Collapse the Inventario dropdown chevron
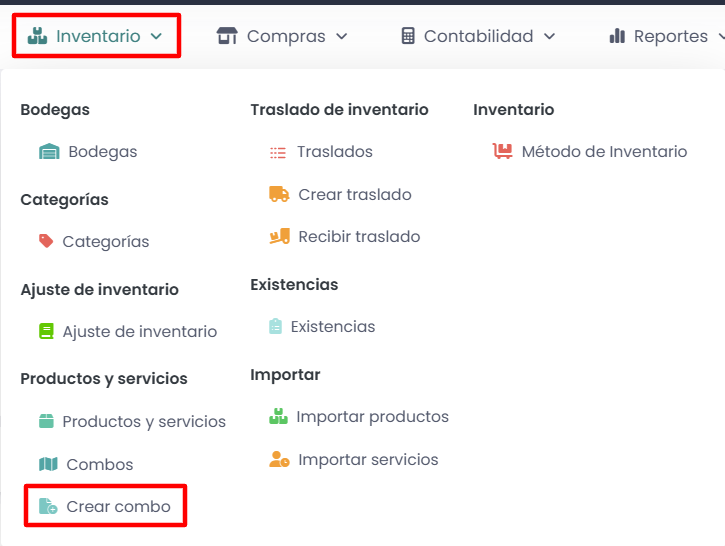Viewport: 725px width, 546px height. tap(156, 36)
